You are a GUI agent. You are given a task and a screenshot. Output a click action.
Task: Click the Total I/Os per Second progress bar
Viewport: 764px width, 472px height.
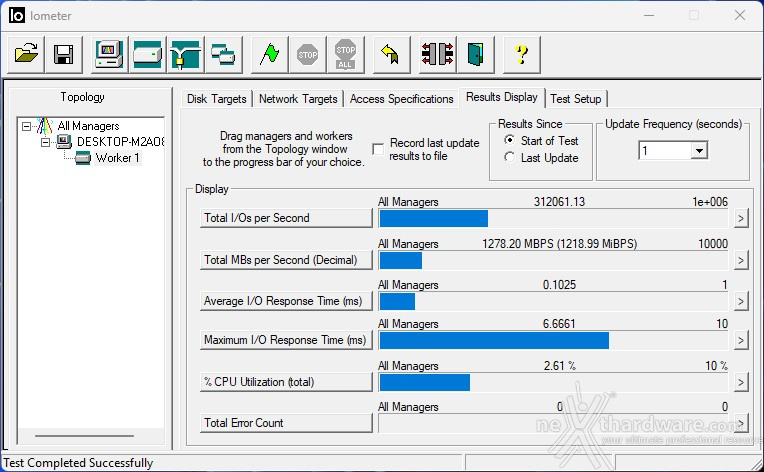point(553,218)
